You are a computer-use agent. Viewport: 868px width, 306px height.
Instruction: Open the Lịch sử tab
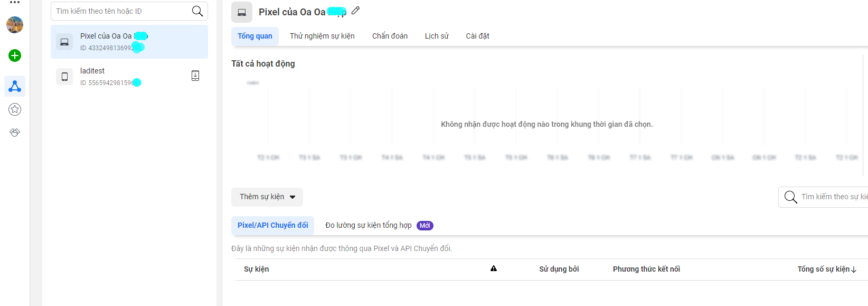pos(437,36)
